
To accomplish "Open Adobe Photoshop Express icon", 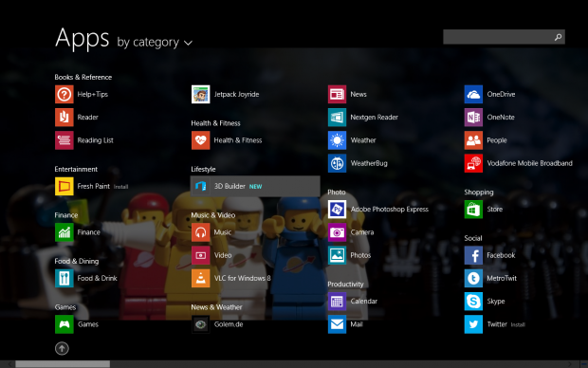I will pyautogui.click(x=337, y=209).
